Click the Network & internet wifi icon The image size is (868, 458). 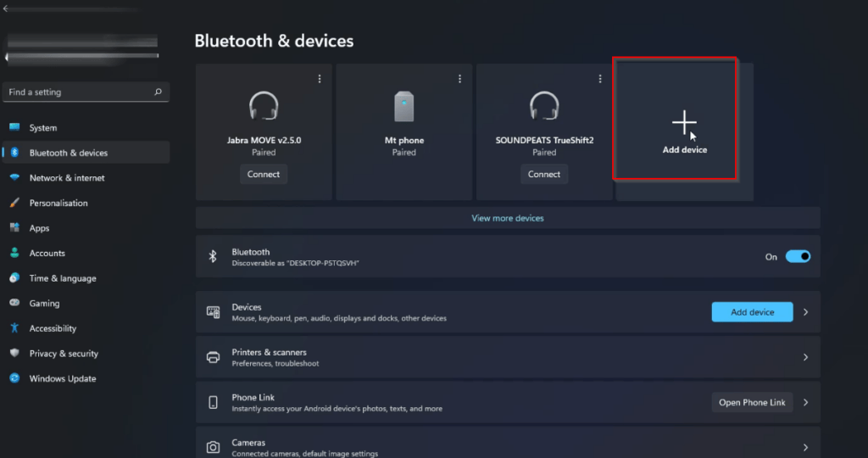(14, 177)
